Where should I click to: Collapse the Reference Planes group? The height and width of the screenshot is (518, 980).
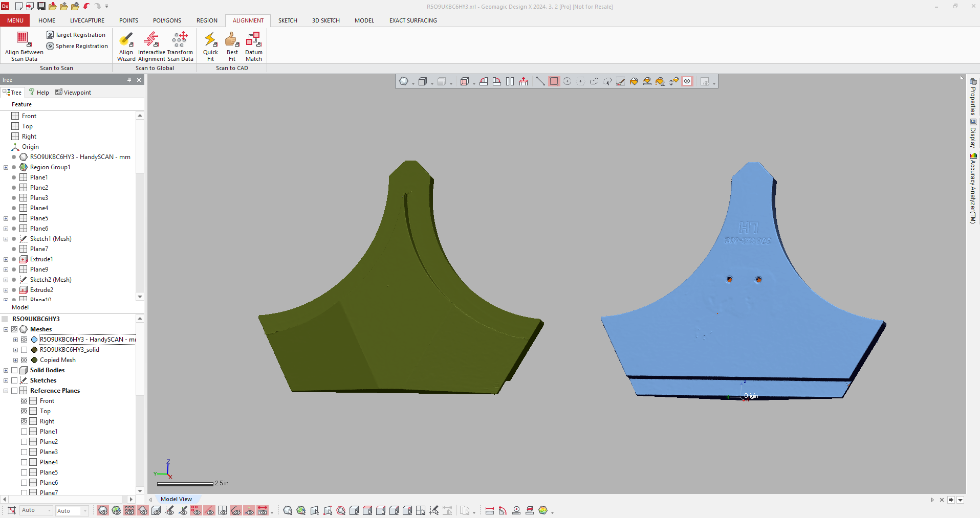pos(6,391)
